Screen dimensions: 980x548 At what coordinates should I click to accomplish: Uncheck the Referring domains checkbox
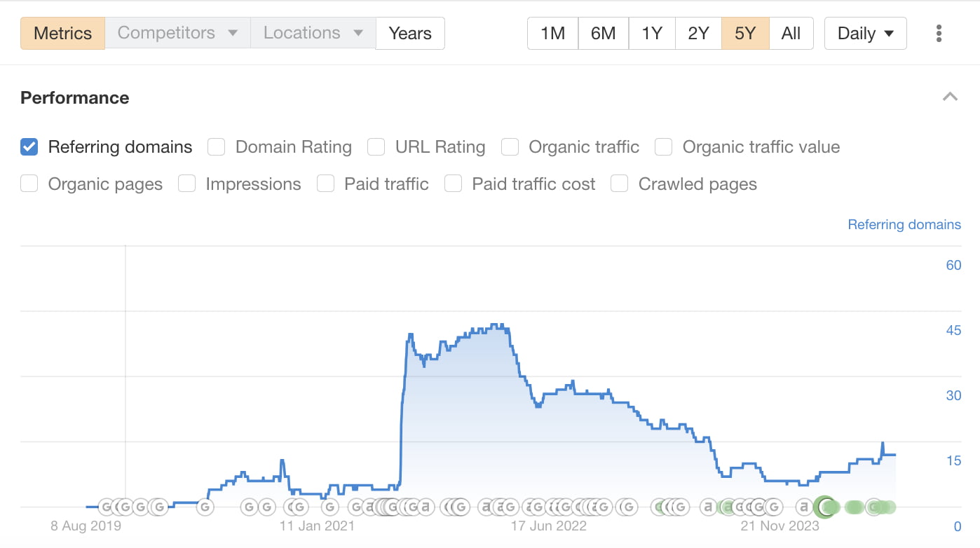(x=29, y=146)
